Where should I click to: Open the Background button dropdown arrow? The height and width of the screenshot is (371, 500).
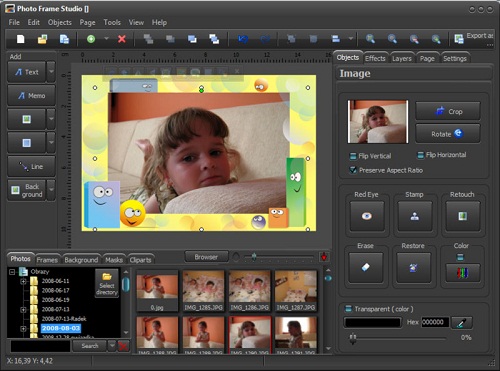click(x=51, y=190)
